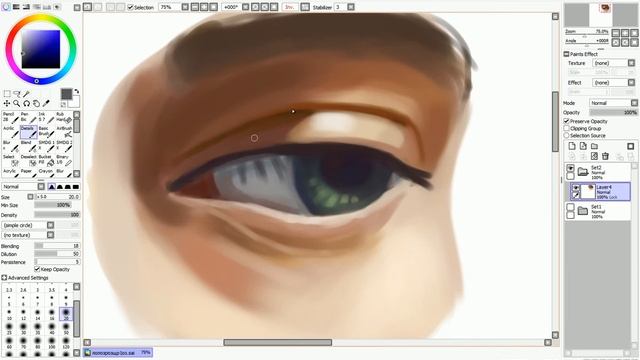This screenshot has height=360, width=640.
Task: Pick brush size 10 preset
Action: [9, 315]
